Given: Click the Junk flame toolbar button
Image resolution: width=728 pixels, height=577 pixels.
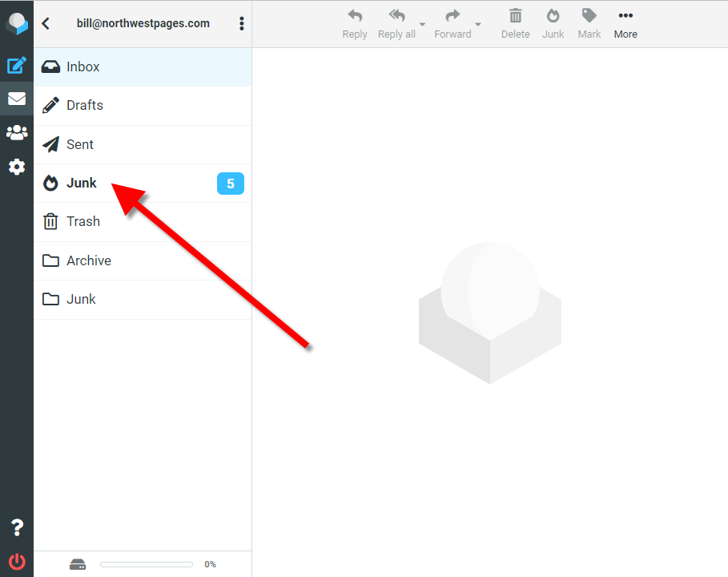Looking at the screenshot, I should point(553,24).
